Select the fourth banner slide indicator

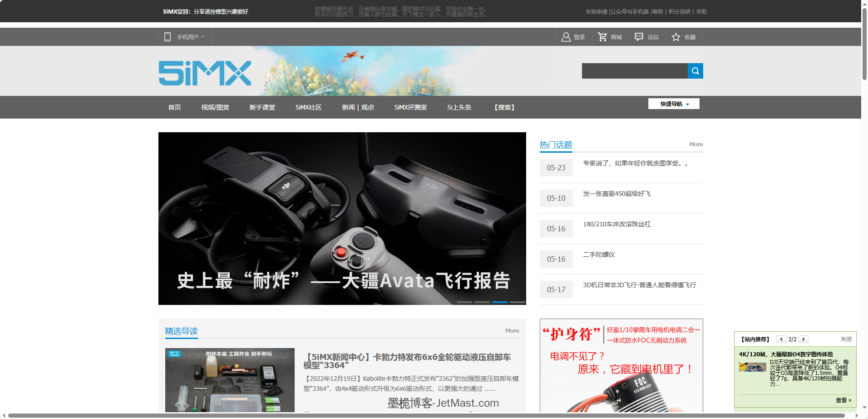click(518, 302)
